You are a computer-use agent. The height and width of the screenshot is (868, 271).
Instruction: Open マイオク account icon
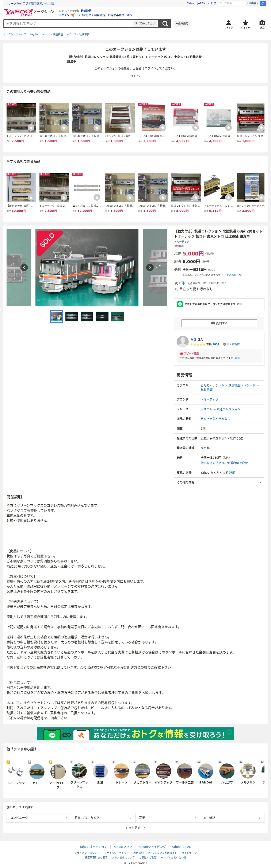click(x=229, y=24)
